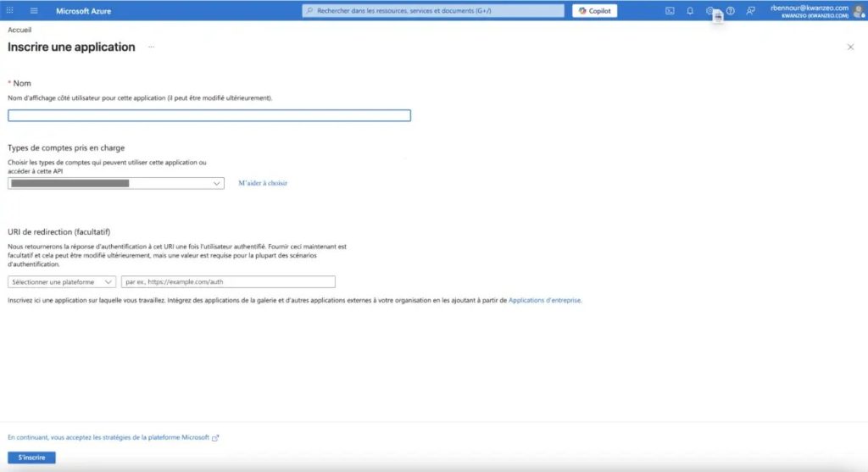Open the notifications bell
This screenshot has width=868, height=472.
click(690, 10)
